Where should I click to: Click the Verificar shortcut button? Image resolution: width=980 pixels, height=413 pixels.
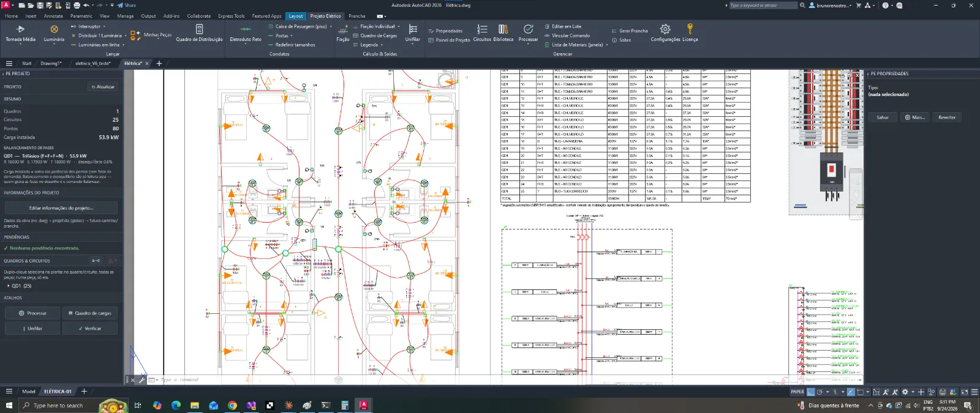(90, 328)
